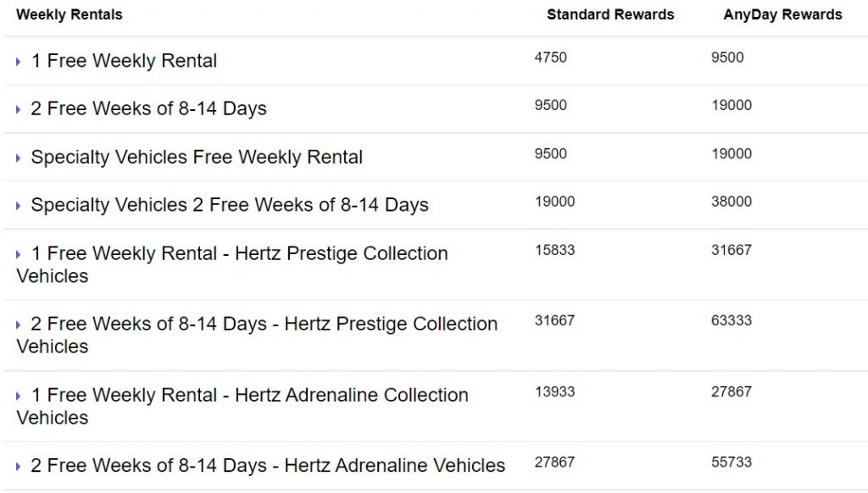Expand arrow for 1 Free Weekly Rental Adrenaline Collection
Image resolution: width=868 pixels, height=493 pixels.
click(18, 396)
